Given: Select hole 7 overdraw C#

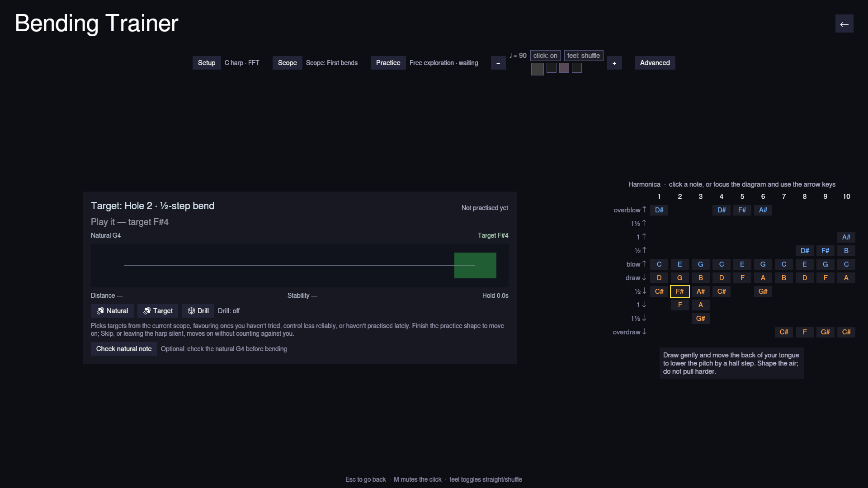Looking at the screenshot, I should 784,332.
